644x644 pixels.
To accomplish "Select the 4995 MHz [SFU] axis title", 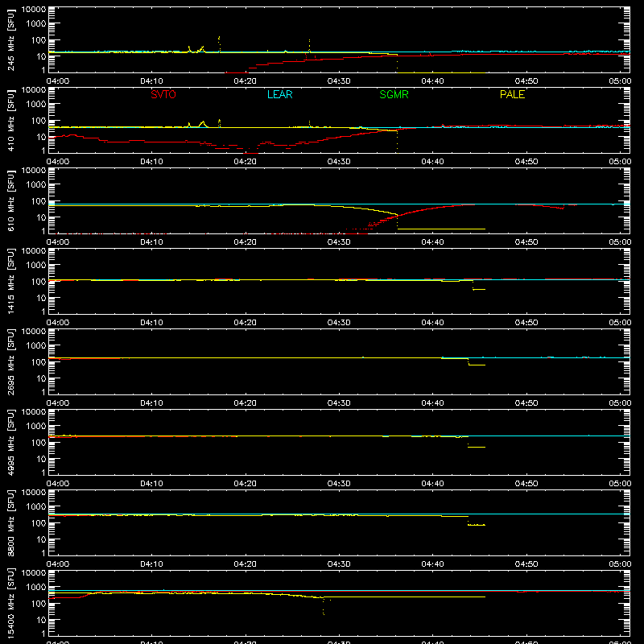I will (x=11, y=442).
